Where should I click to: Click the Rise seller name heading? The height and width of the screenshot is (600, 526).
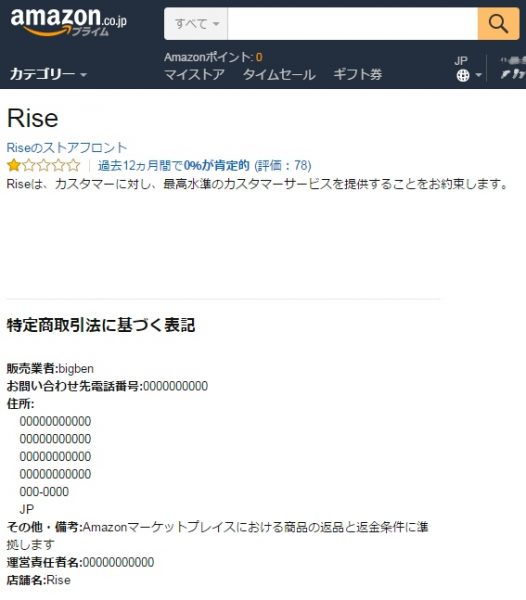(33, 118)
